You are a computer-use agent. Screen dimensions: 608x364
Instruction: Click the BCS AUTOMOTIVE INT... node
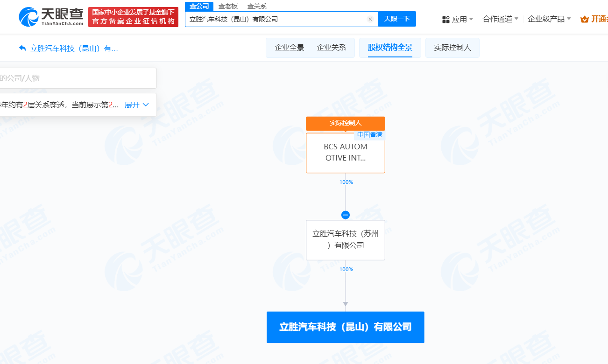tap(346, 153)
